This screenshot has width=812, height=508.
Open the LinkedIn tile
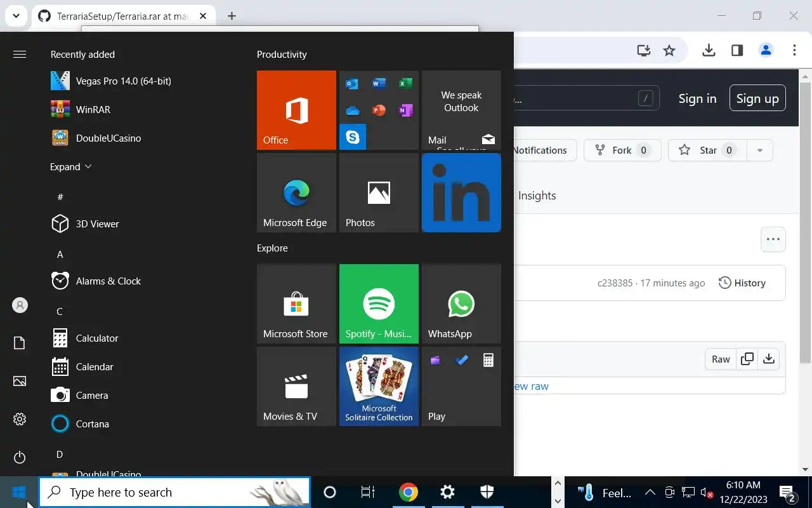(461, 192)
